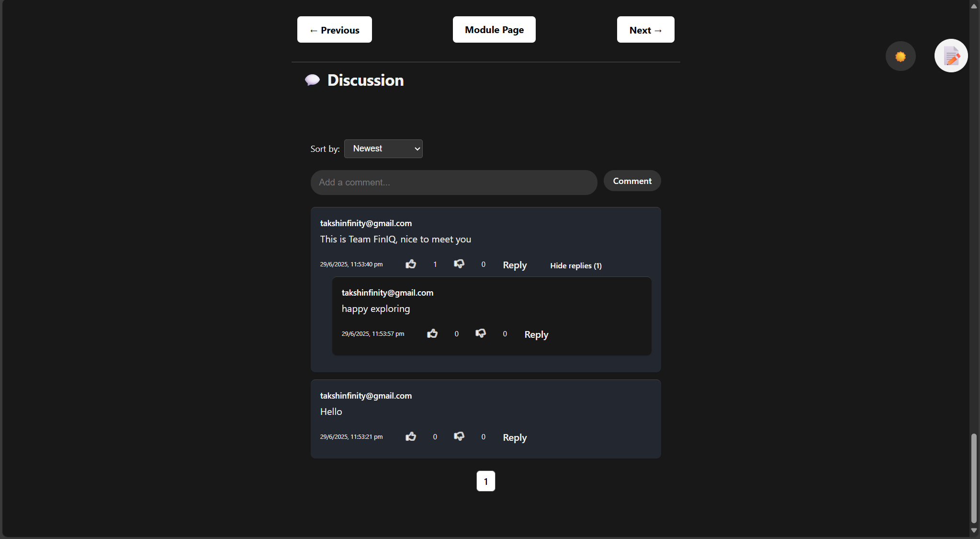This screenshot has height=539, width=980.
Task: Focus the Add a comment field
Action: pyautogui.click(x=453, y=183)
